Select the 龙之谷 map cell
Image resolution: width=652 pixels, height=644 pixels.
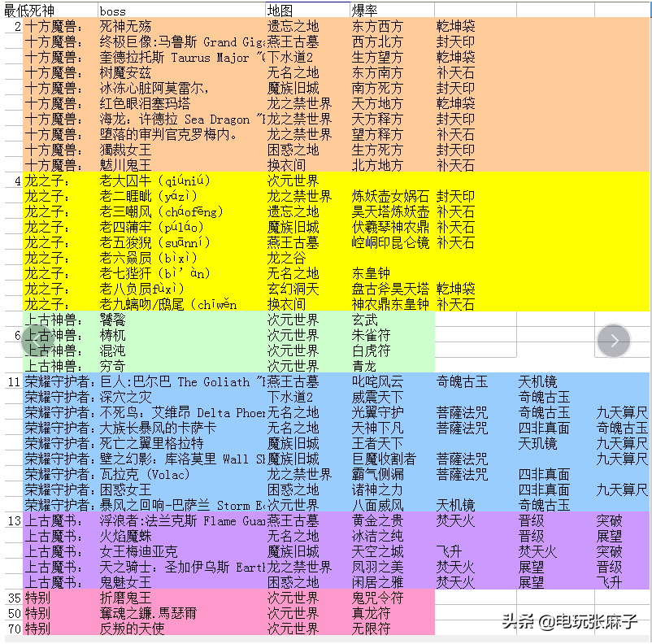tap(286, 258)
